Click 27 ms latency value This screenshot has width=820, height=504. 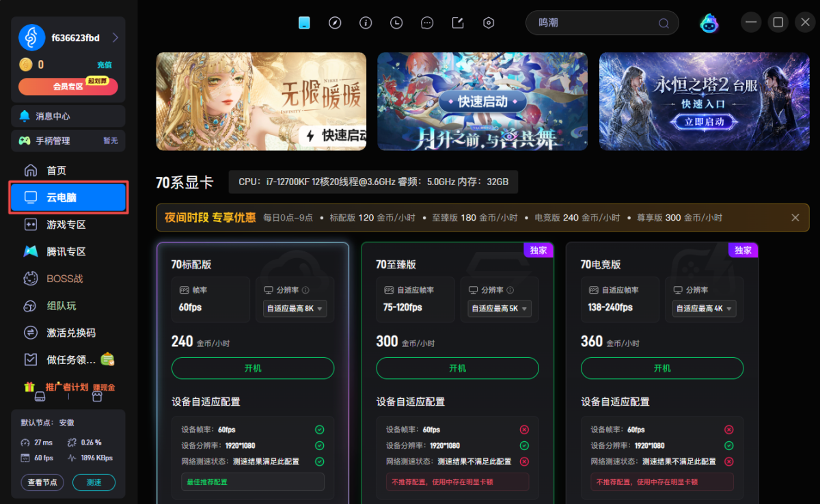(44, 442)
